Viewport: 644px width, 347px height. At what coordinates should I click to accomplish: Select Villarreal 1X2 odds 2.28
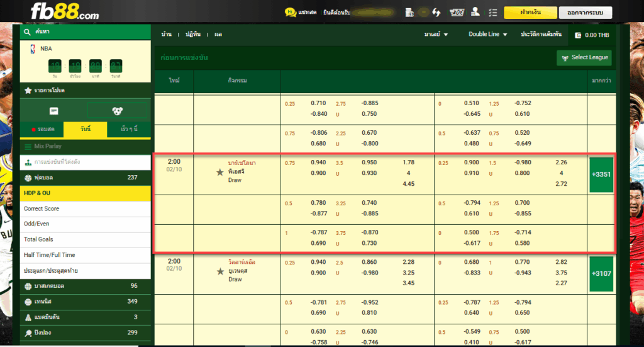(408, 263)
